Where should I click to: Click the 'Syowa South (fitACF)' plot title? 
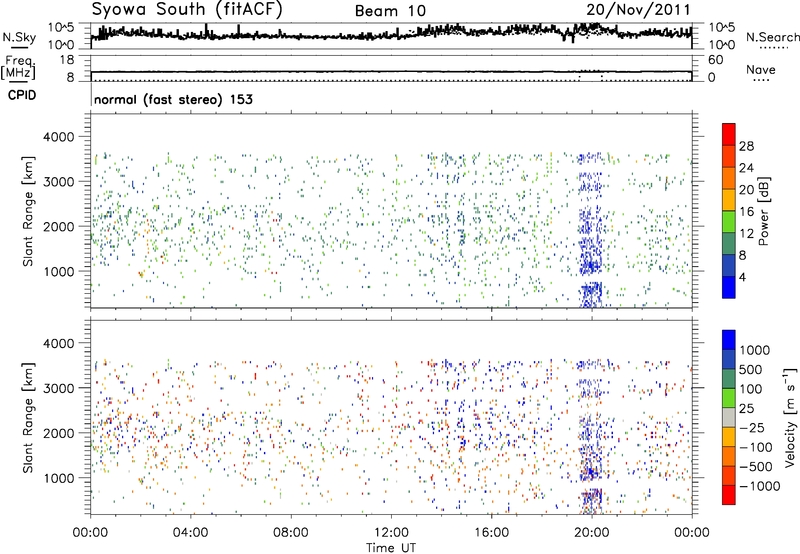coord(187,10)
